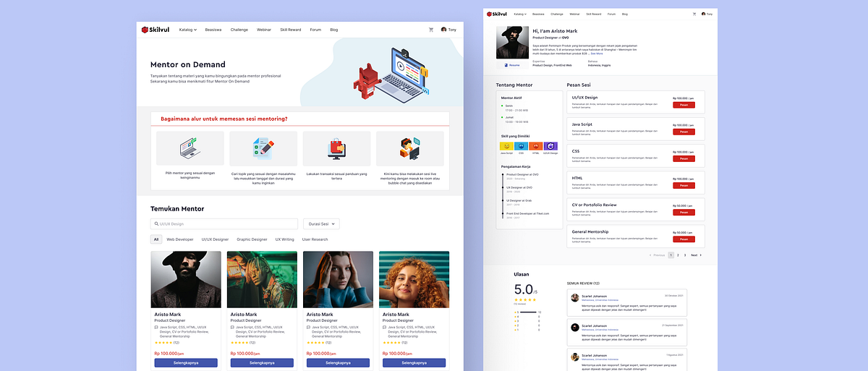Viewport: 868px width, 371px height.
Task: Open Skill Reward in the Mentor on Demand page navbar
Action: 291,30
